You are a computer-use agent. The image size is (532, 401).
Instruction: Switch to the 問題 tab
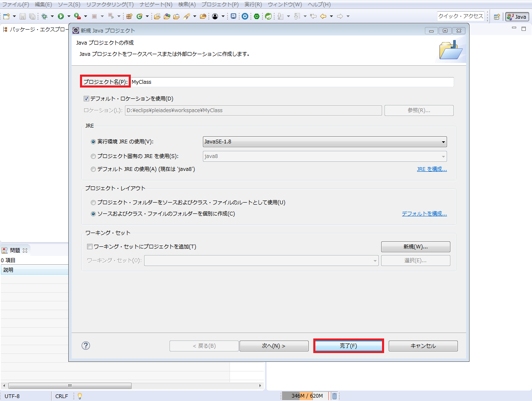[x=15, y=250]
